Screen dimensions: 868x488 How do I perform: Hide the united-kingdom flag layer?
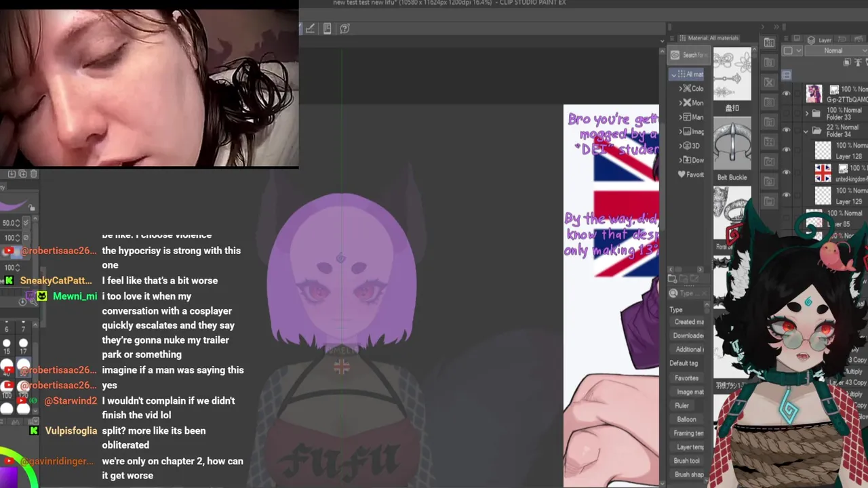787,173
